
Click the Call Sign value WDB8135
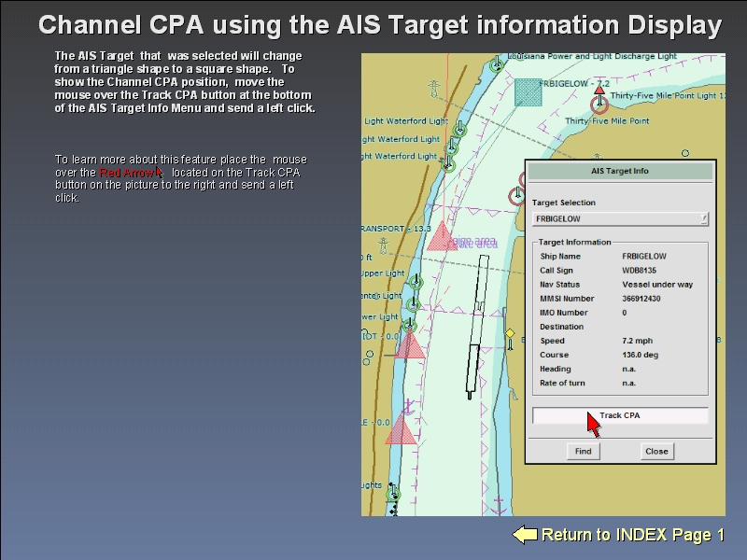click(x=640, y=271)
